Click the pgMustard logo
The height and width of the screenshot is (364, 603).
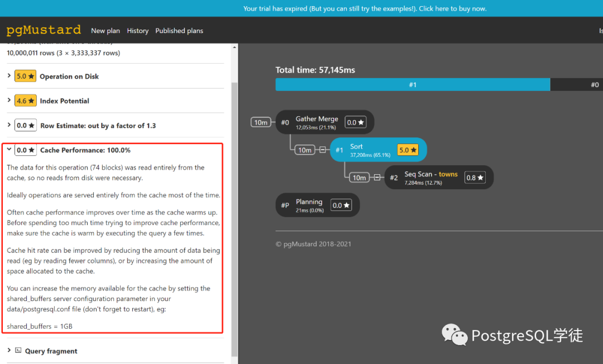coord(44,30)
